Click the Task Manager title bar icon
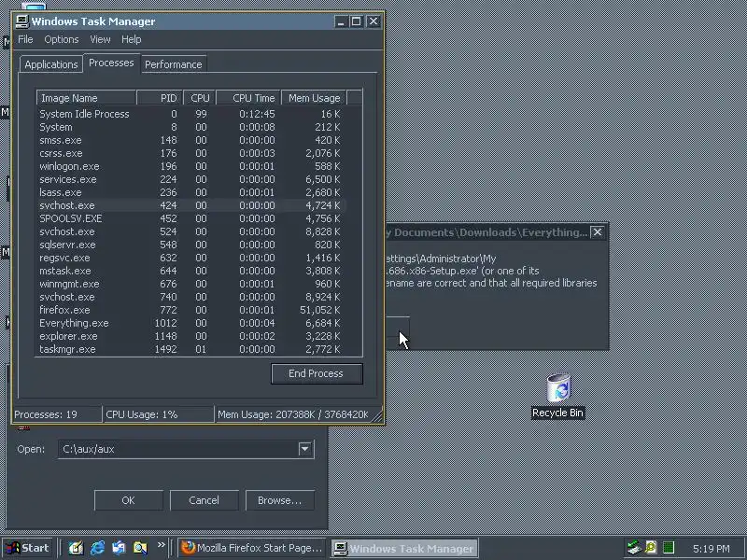This screenshot has height=560, width=747. 21,21
